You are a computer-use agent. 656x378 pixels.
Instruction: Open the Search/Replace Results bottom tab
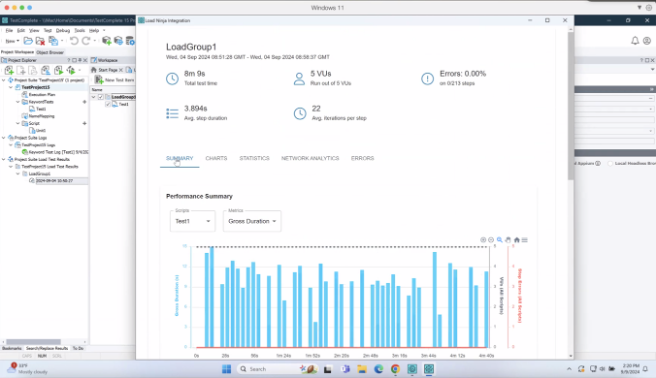(x=47, y=348)
